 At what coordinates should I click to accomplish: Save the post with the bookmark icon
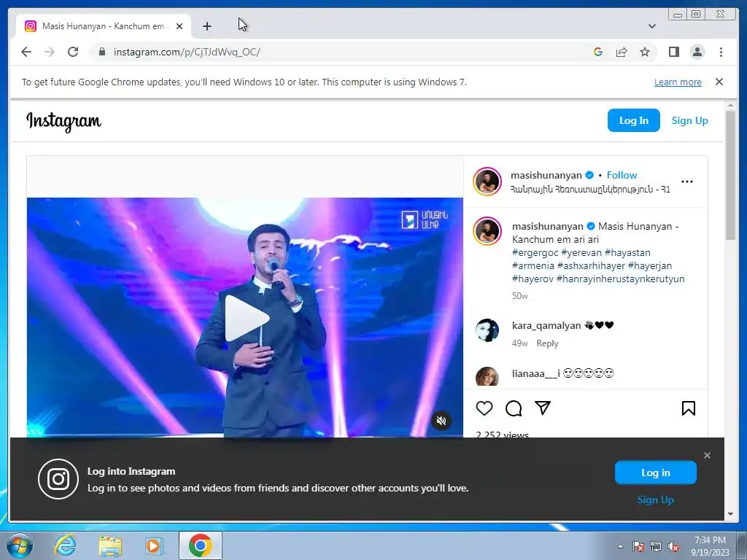[x=689, y=408]
